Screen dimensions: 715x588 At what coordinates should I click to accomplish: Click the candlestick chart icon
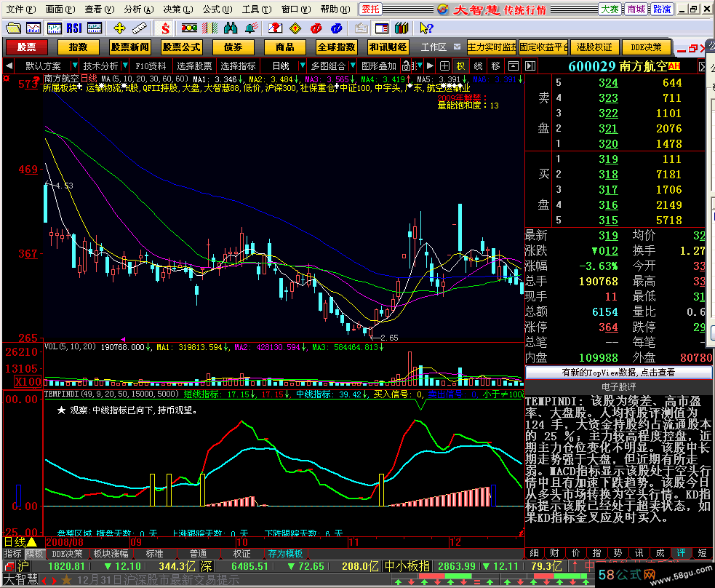pos(55,28)
